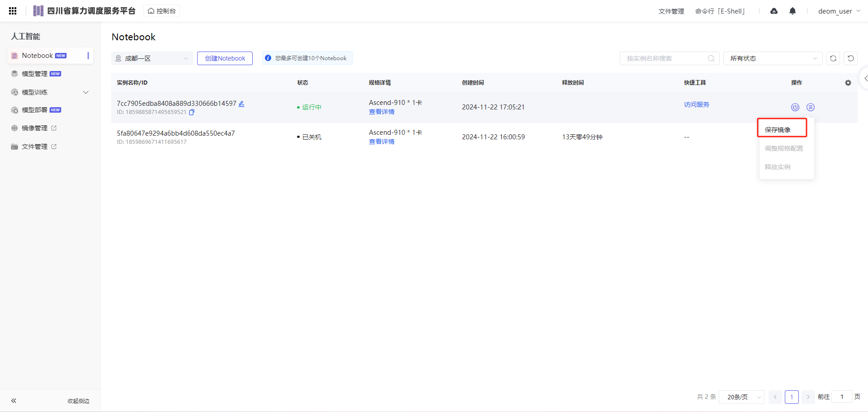
Task: Focus the 前往 page number input
Action: [842, 397]
